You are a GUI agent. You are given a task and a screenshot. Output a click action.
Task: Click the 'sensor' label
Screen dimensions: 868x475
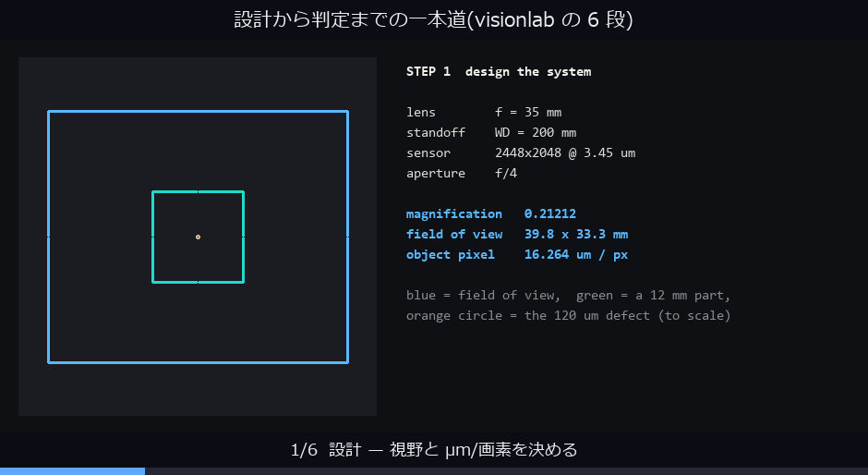pos(428,153)
